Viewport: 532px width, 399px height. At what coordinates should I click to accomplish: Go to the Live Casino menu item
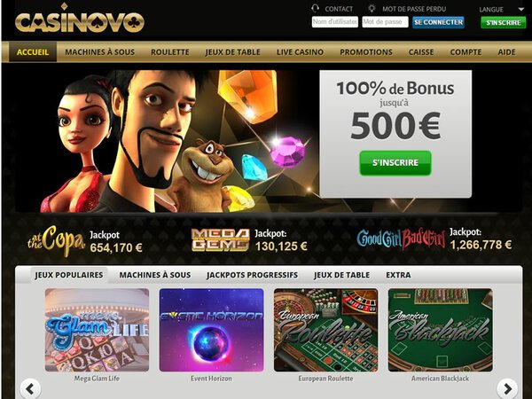[x=300, y=52]
